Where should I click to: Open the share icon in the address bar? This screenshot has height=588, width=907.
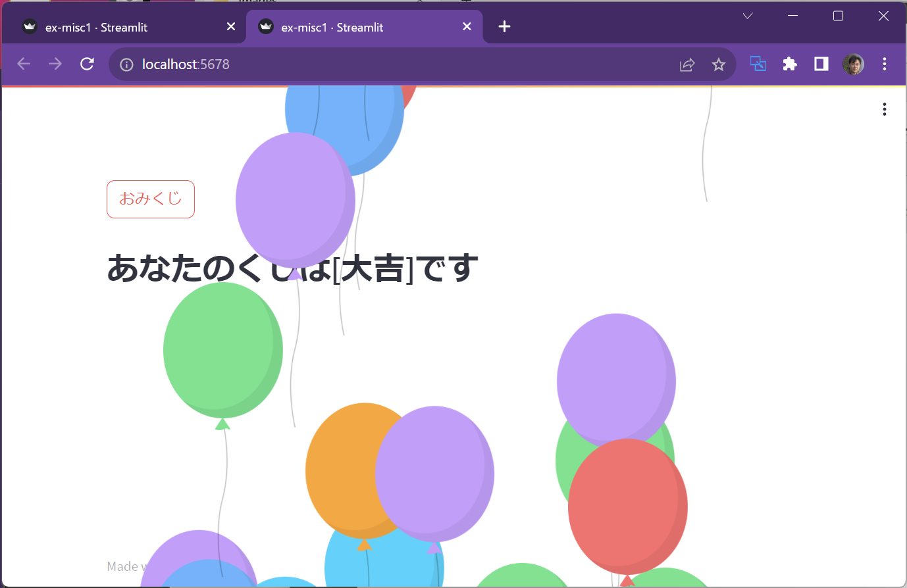(x=687, y=64)
